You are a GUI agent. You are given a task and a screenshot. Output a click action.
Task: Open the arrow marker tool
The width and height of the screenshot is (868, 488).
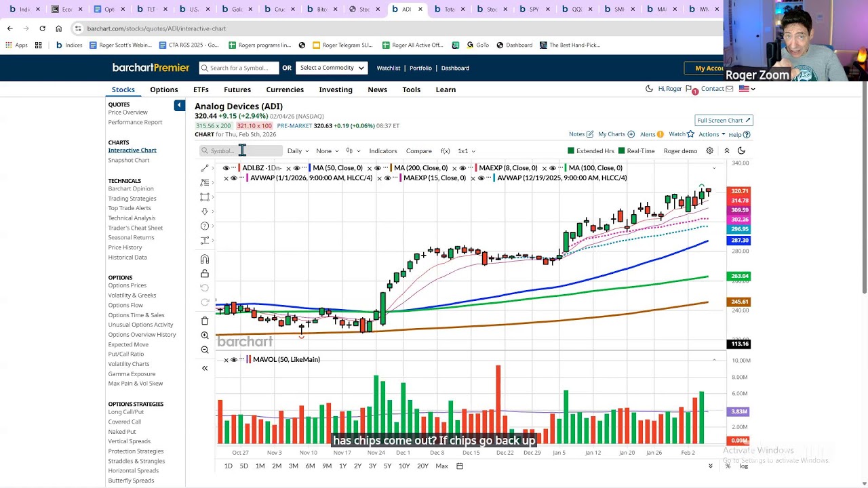[205, 211]
